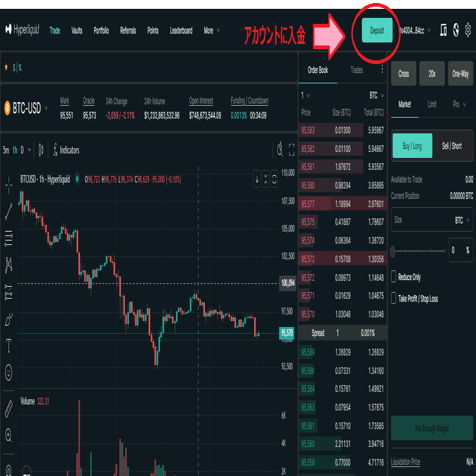
Task: Click the Size input field
Action: 432,220
